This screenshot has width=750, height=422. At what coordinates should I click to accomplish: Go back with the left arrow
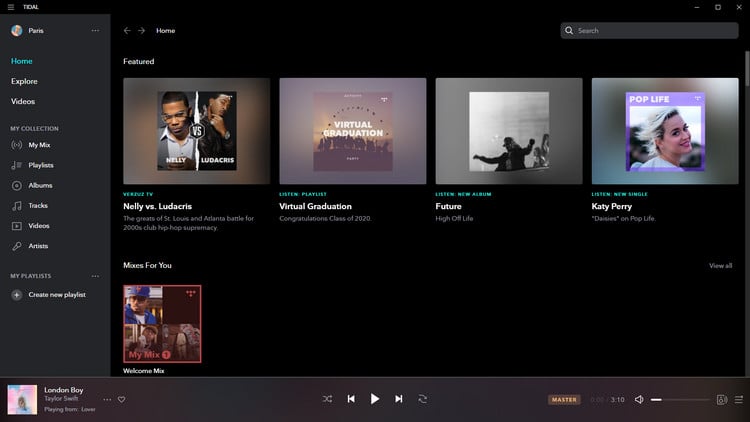[x=127, y=31]
